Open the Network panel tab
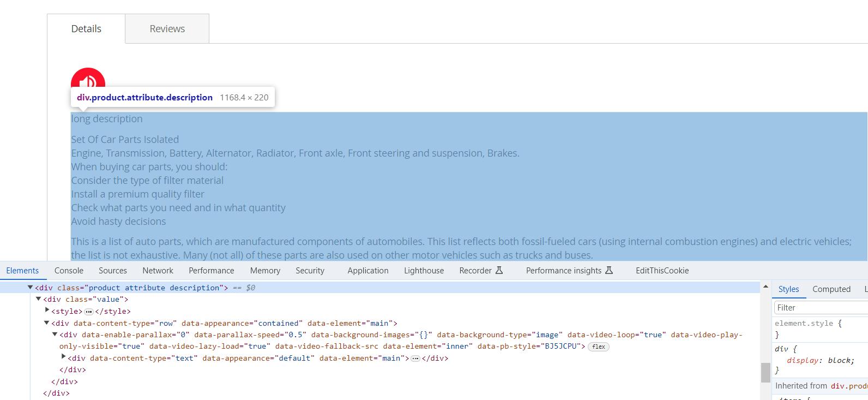This screenshot has width=868, height=400. click(158, 271)
